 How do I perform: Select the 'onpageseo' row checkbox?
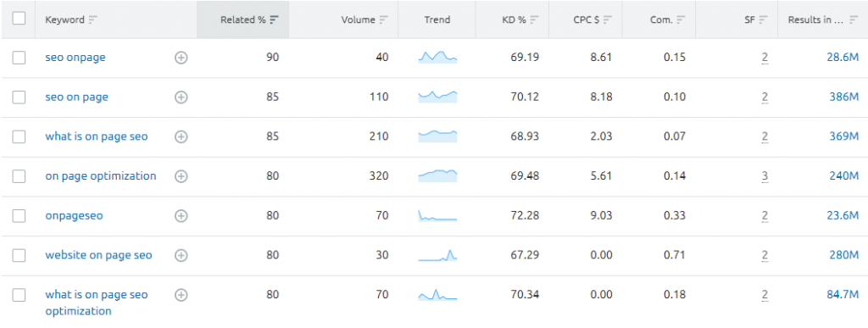pos(19,216)
